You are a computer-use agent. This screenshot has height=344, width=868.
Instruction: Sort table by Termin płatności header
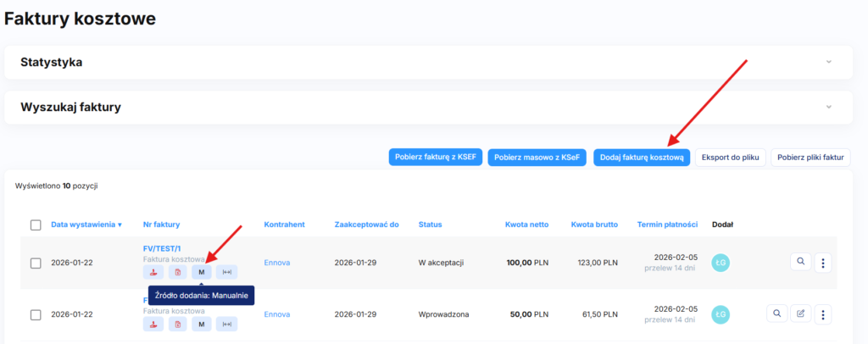666,225
